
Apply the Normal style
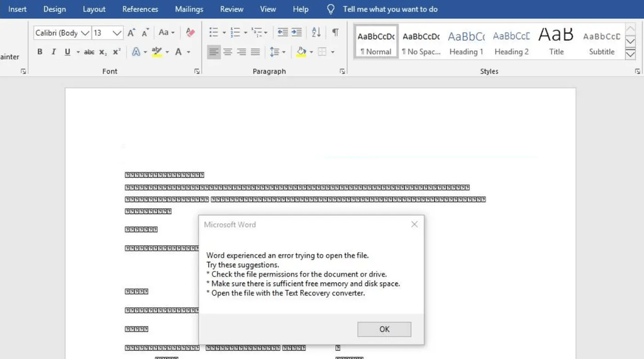376,41
